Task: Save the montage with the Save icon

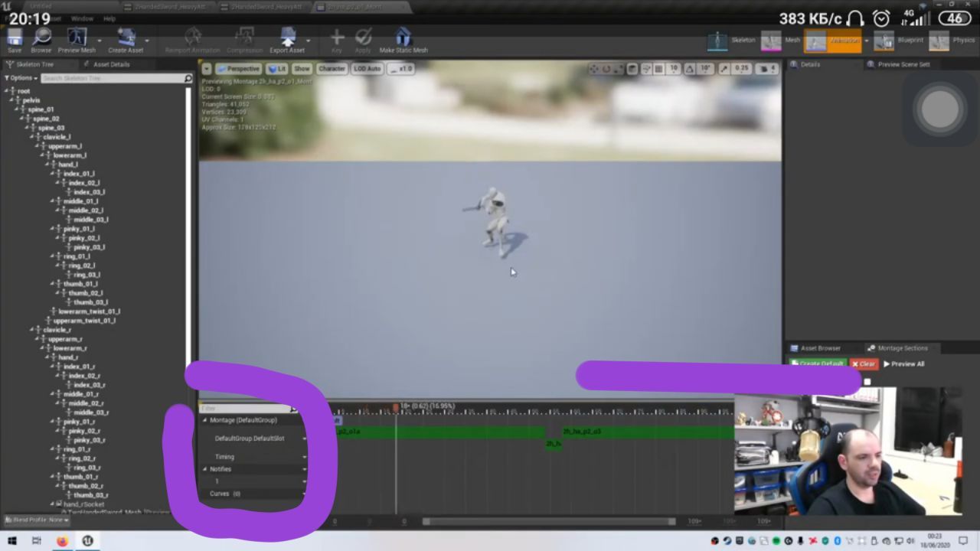Action: (15, 40)
